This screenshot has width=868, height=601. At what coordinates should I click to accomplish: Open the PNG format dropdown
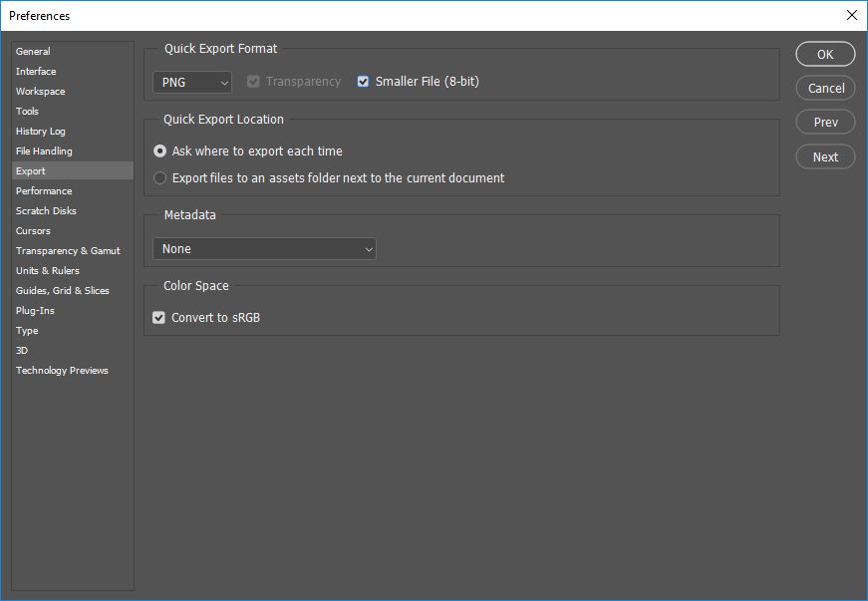pos(192,82)
